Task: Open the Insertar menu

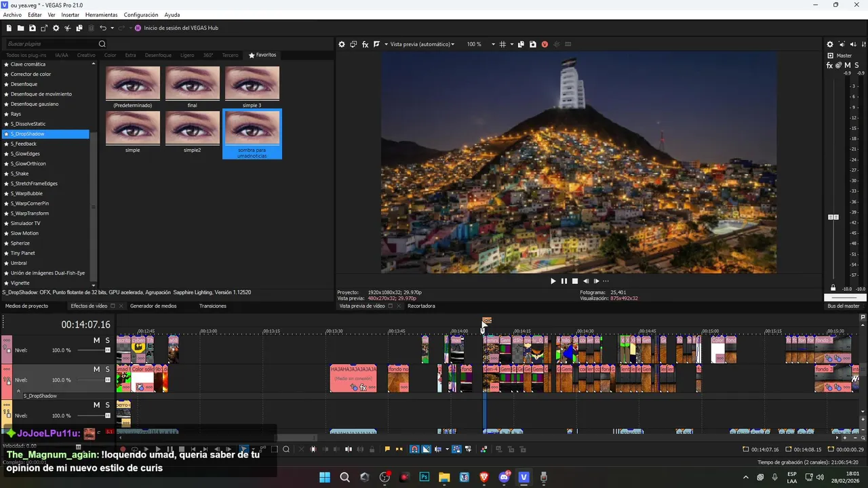Action: (x=70, y=15)
